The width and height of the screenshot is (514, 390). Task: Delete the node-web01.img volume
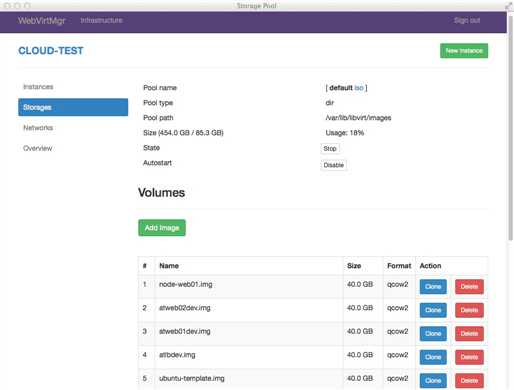coord(469,287)
